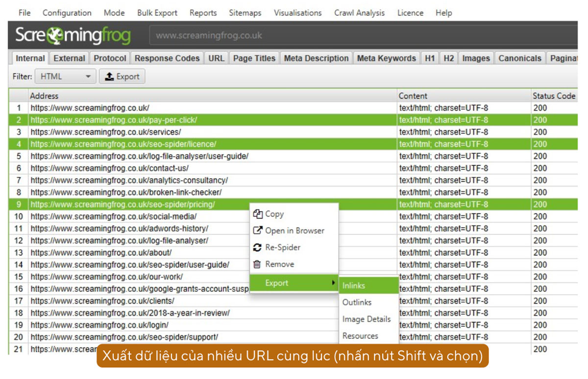Open the Configuration menu

[x=67, y=13]
